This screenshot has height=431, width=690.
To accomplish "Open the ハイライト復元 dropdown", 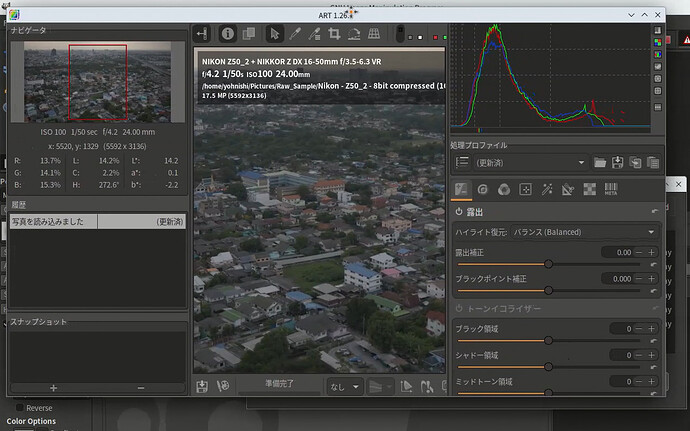I will [x=584, y=232].
